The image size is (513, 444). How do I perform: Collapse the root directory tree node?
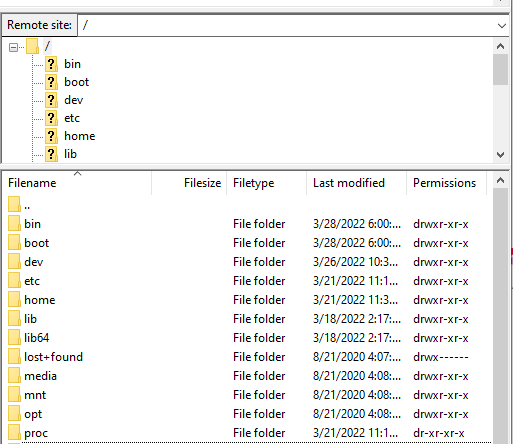(x=13, y=48)
